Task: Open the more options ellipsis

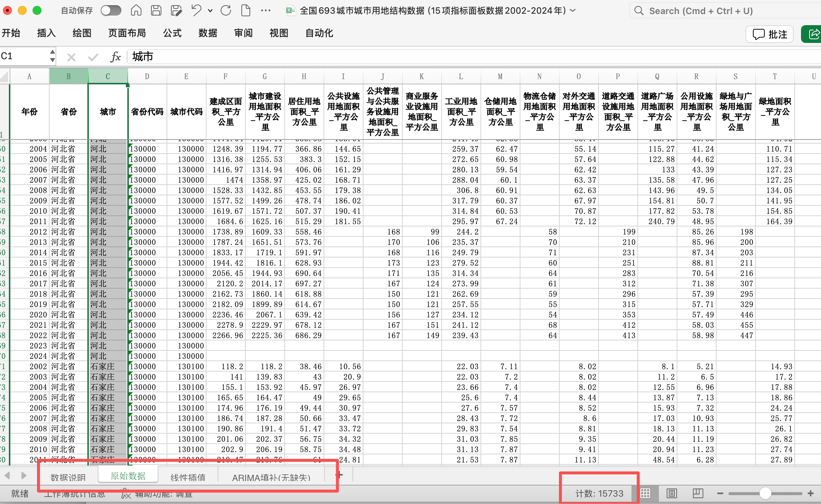Action: [x=266, y=10]
